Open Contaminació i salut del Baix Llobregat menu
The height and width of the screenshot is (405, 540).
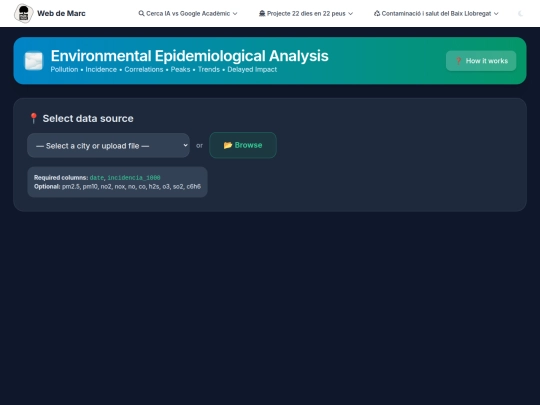[436, 13]
